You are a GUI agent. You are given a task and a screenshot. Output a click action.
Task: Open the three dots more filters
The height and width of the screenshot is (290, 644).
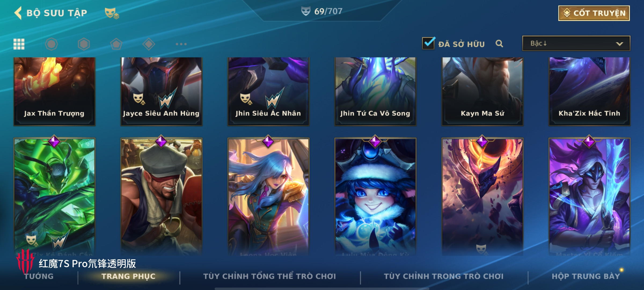(x=181, y=44)
